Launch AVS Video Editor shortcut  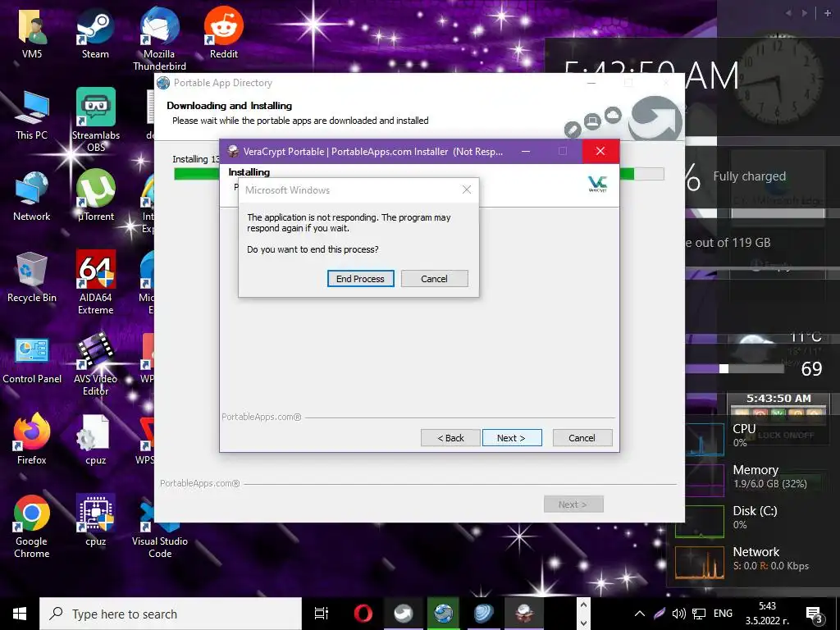coord(96,364)
